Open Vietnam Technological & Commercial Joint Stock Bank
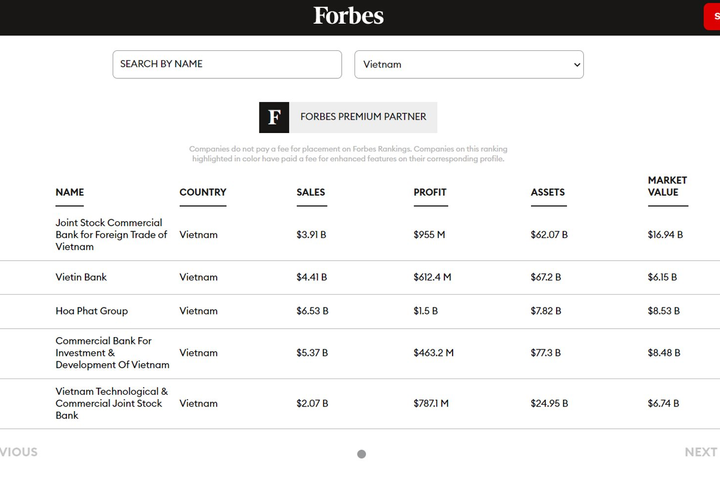Screen dimensions: 720x480 pos(360,404)
